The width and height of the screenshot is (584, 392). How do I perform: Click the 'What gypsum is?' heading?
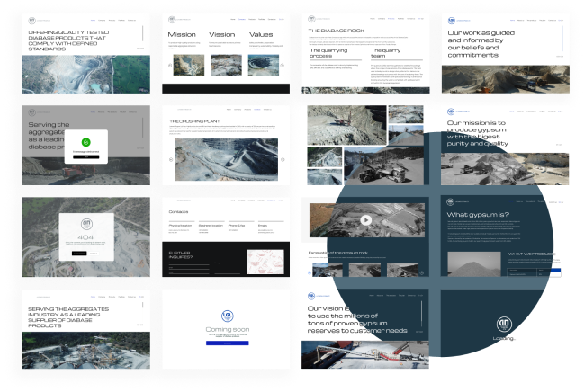click(478, 215)
